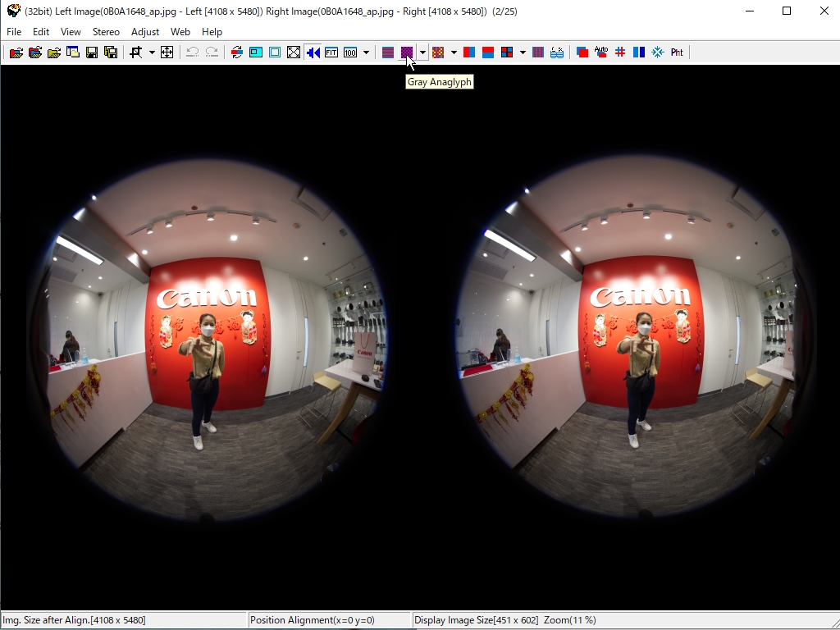This screenshot has width=840, height=630.
Task: Open the Web menu
Action: click(180, 32)
